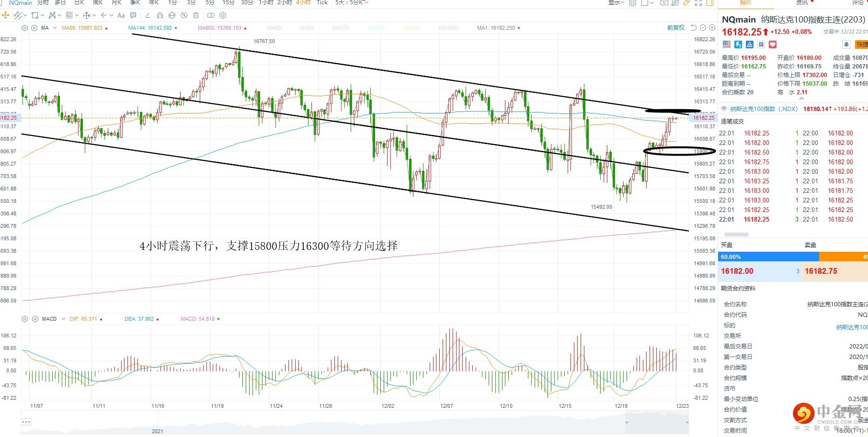Reset chart view with the undo arrow
Viewport: 868px width, 437px height.
click(694, 28)
